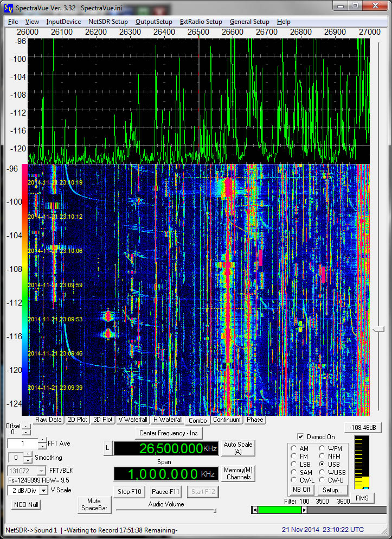The image size is (392, 539).
Task: Switch to the 2D Plot tab
Action: [x=77, y=420]
